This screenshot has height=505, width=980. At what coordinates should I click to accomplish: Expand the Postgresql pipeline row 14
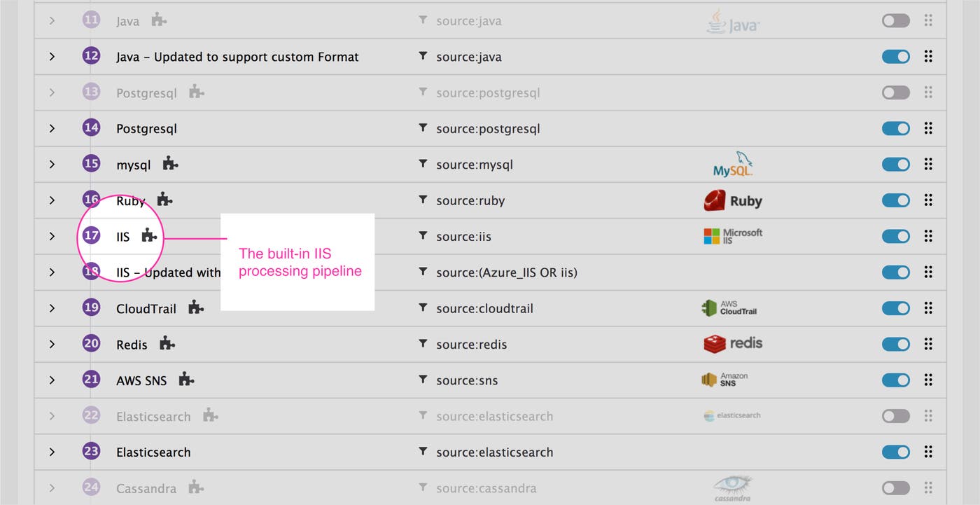[x=52, y=128]
